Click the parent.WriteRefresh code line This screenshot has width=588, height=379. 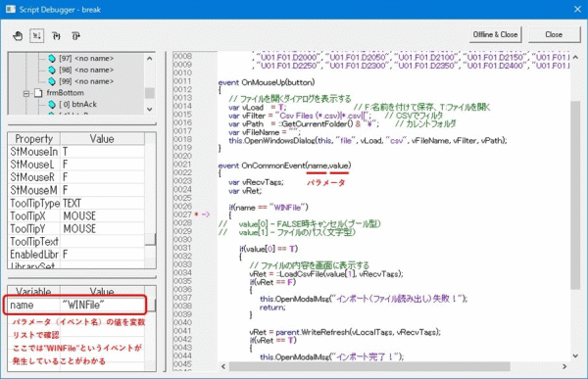click(345, 332)
